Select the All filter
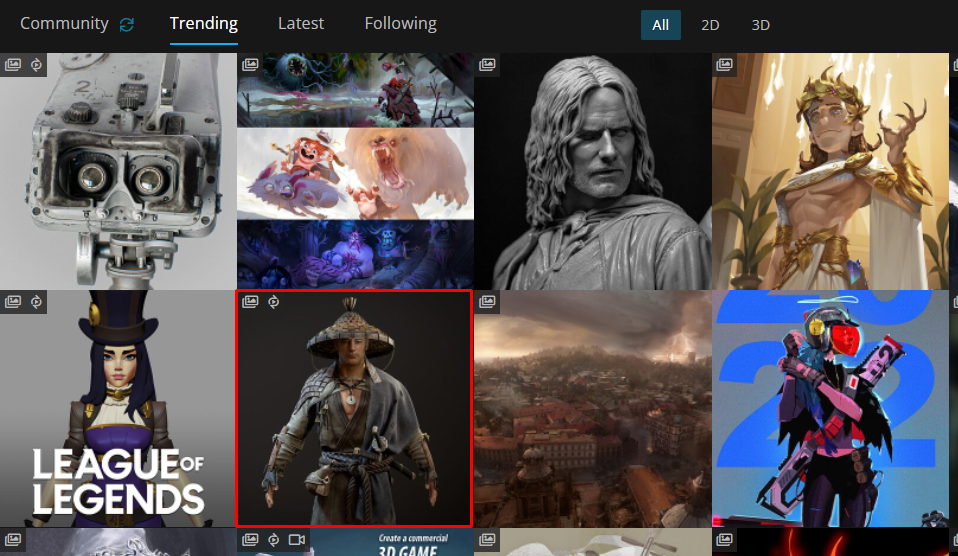958x556 pixels. pos(660,25)
